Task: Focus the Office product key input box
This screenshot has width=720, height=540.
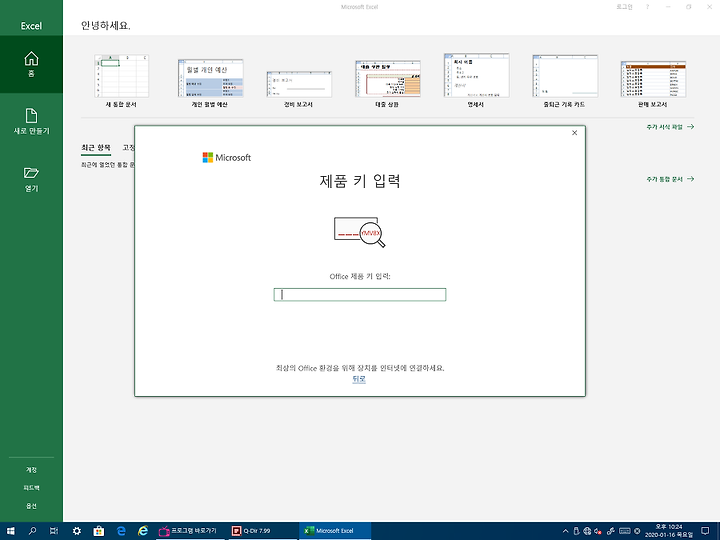Action: pyautogui.click(x=360, y=294)
